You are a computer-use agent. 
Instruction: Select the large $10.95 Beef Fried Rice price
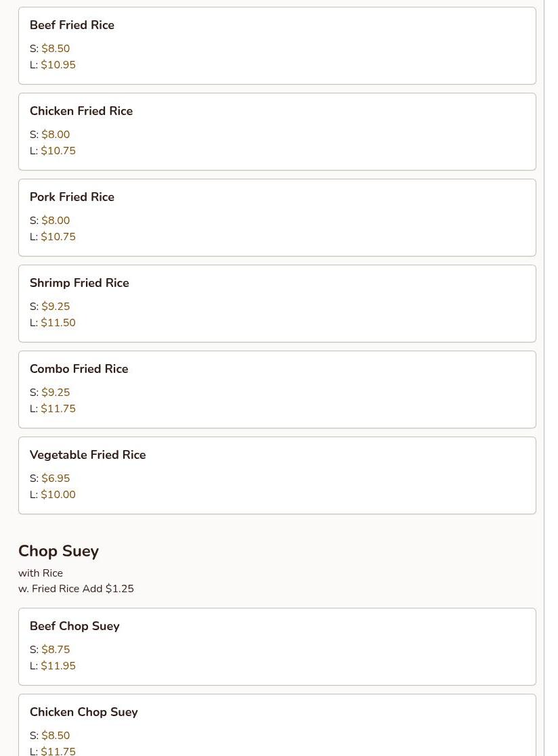tap(58, 65)
